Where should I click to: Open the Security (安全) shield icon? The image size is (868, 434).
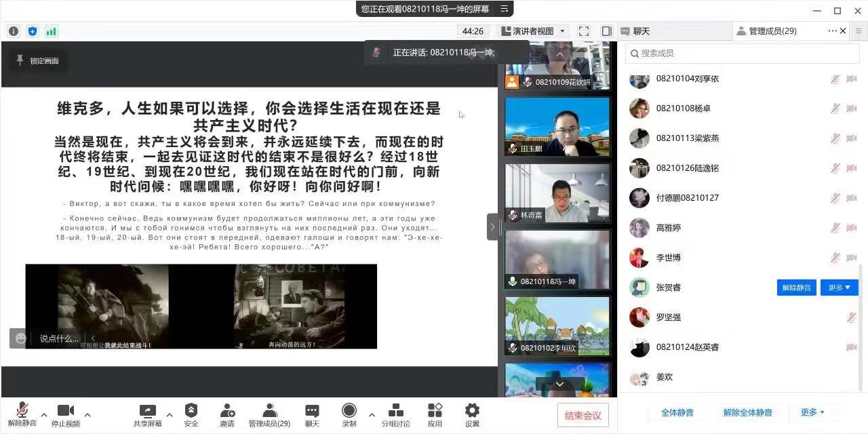click(191, 411)
